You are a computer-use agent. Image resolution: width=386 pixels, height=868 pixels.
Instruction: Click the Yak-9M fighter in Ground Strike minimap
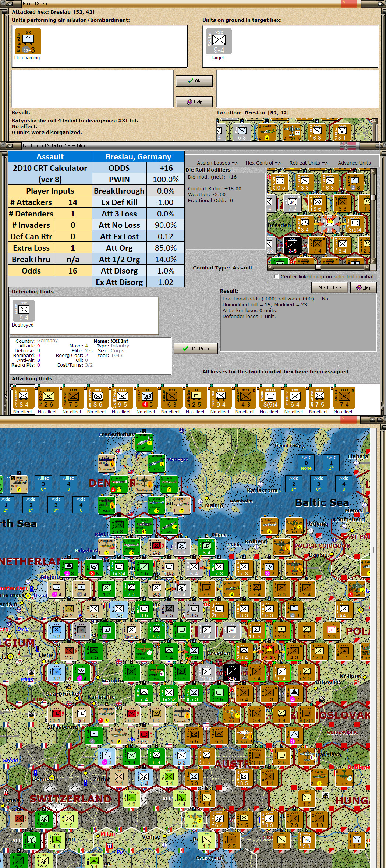click(x=267, y=132)
